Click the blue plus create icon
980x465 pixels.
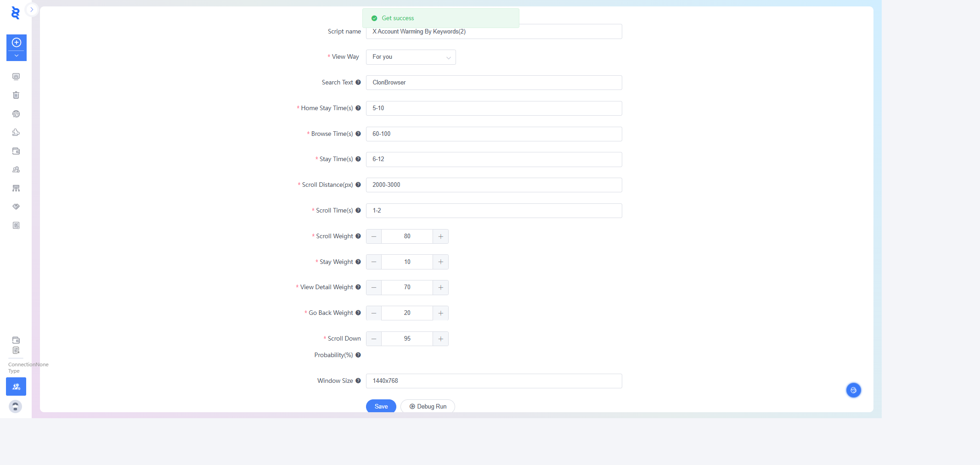(x=17, y=43)
